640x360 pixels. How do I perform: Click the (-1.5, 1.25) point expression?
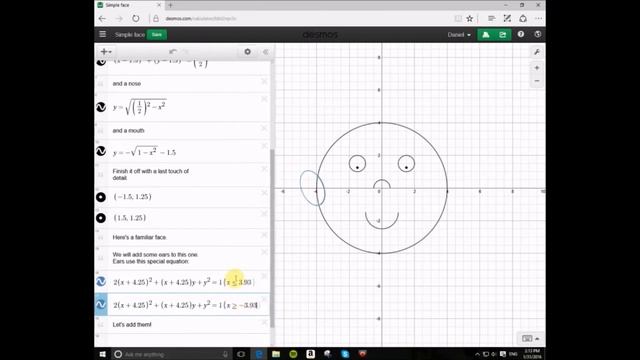(133, 197)
